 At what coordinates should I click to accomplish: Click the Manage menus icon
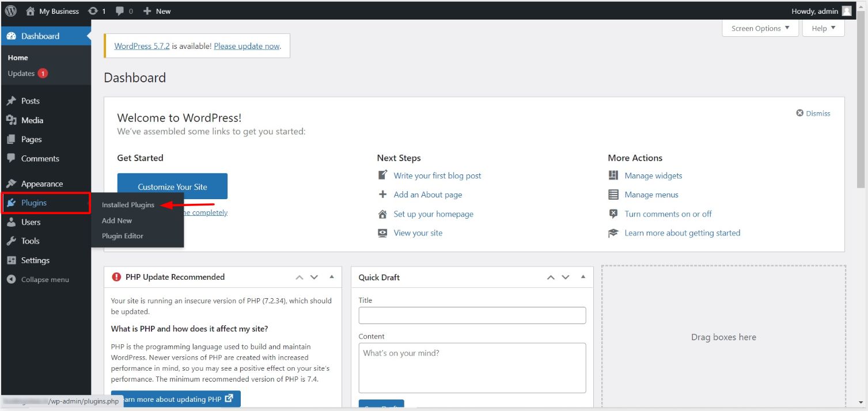coord(613,195)
